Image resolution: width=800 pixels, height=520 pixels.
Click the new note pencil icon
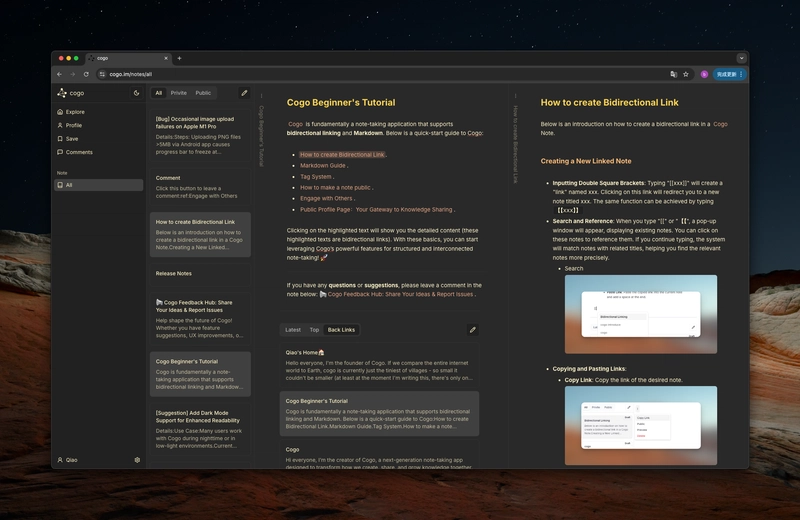pyautogui.click(x=244, y=93)
